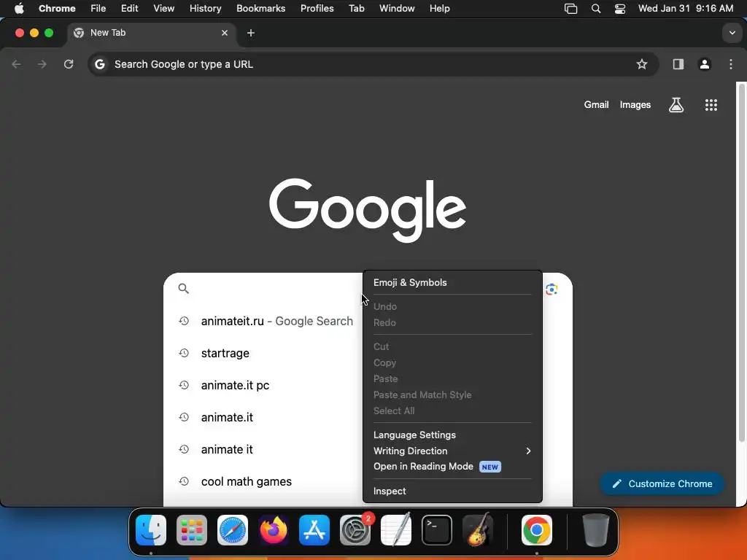Open Finder from the Dock
This screenshot has width=747, height=560.
151,530
